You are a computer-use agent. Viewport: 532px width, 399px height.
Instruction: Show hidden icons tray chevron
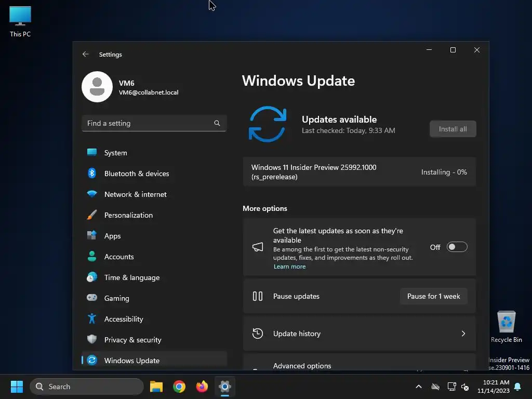(x=419, y=387)
